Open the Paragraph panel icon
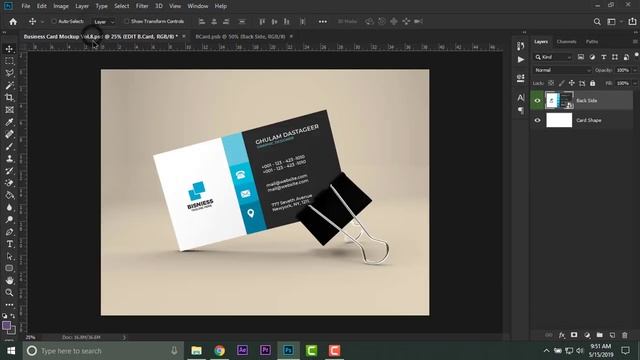The height and width of the screenshot is (360, 640). [520, 110]
